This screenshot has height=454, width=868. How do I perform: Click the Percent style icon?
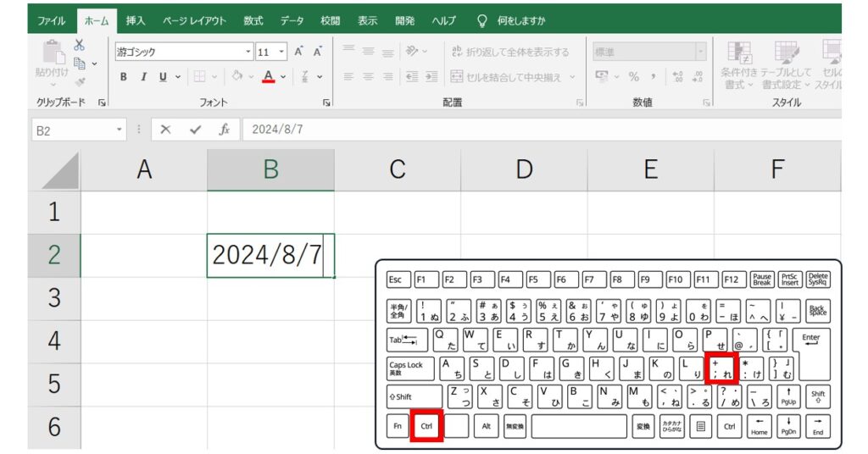tap(633, 77)
